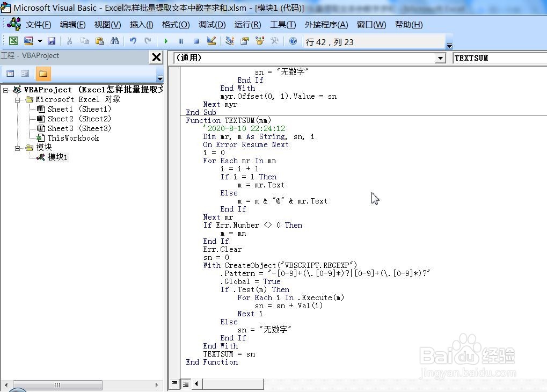547x392 pixels.
Task: Open the 工具(T) menu
Action: (283, 25)
